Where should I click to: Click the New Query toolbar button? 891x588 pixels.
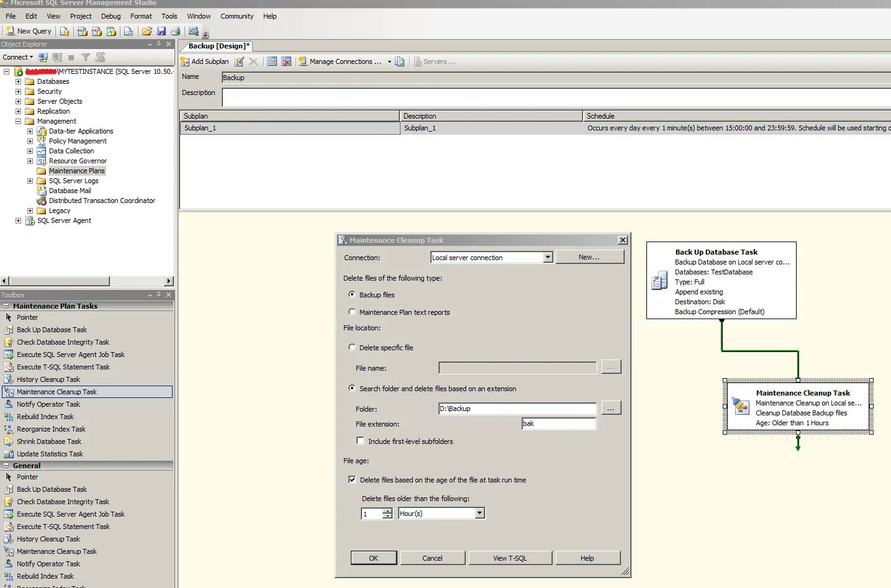[x=29, y=31]
